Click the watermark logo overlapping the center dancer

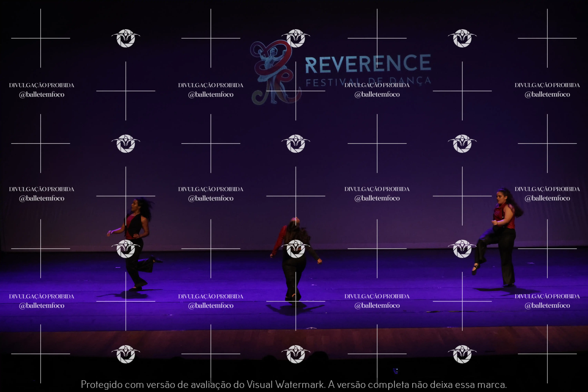(296, 249)
